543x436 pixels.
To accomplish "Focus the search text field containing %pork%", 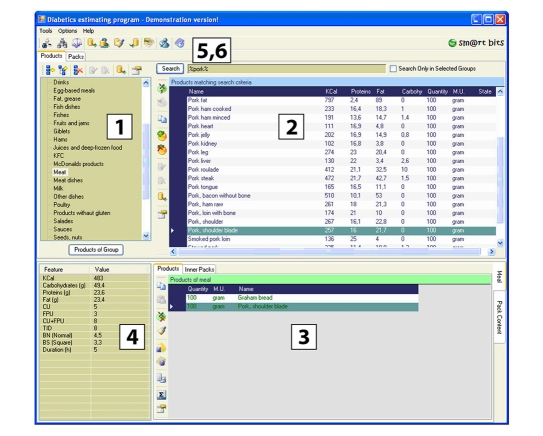I will pos(286,69).
